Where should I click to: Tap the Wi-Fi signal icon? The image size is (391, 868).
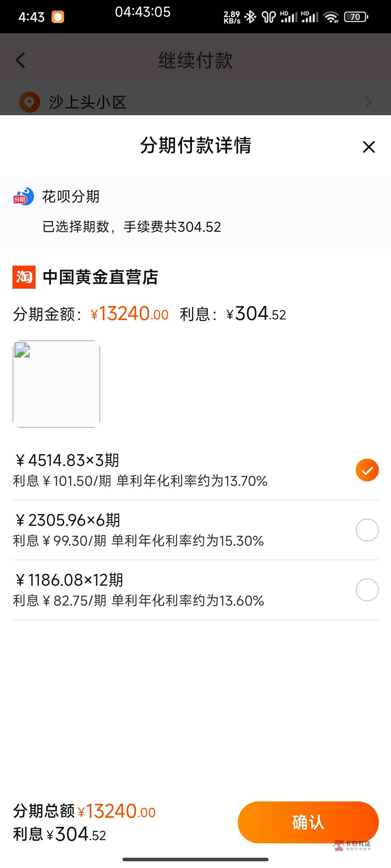coord(331,17)
